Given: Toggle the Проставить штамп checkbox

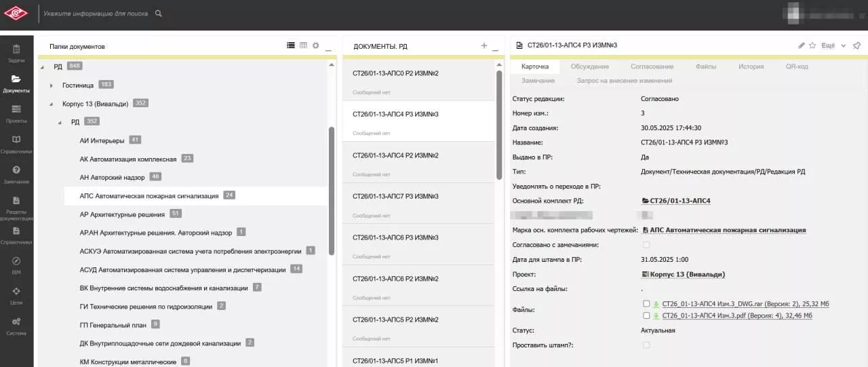Looking at the screenshot, I should [646, 345].
